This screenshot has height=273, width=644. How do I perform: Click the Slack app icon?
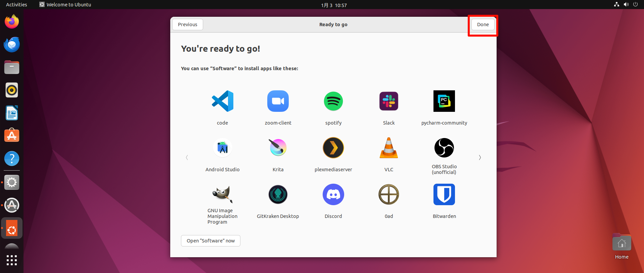pos(389,101)
